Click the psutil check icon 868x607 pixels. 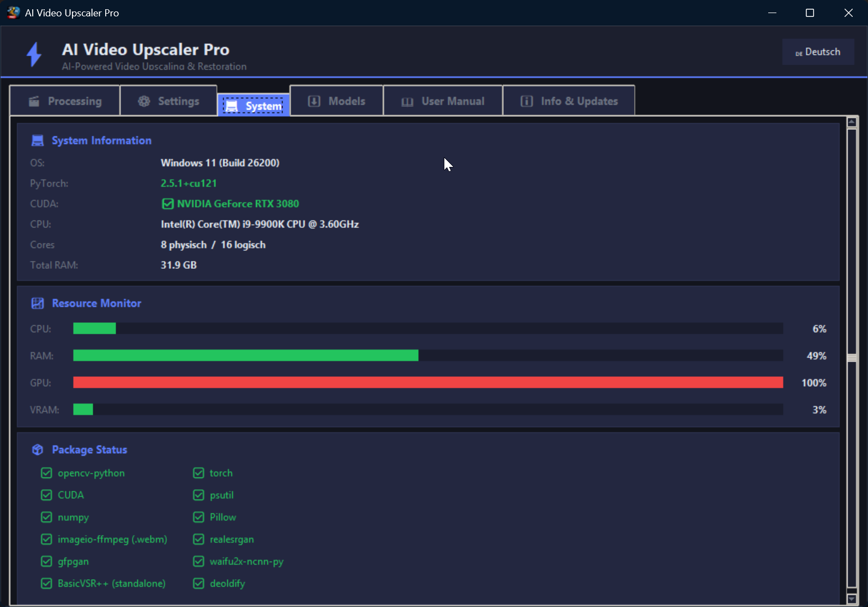tap(199, 495)
